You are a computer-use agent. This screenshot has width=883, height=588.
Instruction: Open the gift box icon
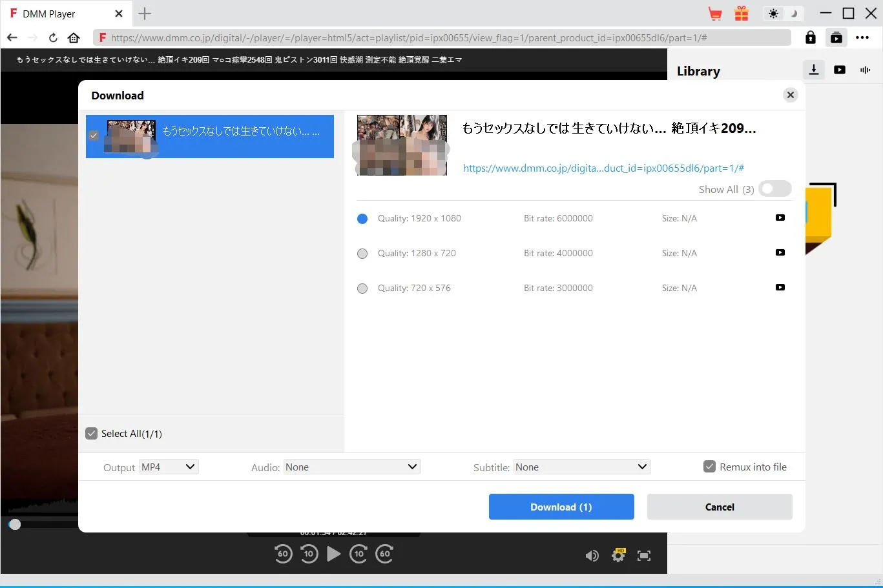(742, 14)
